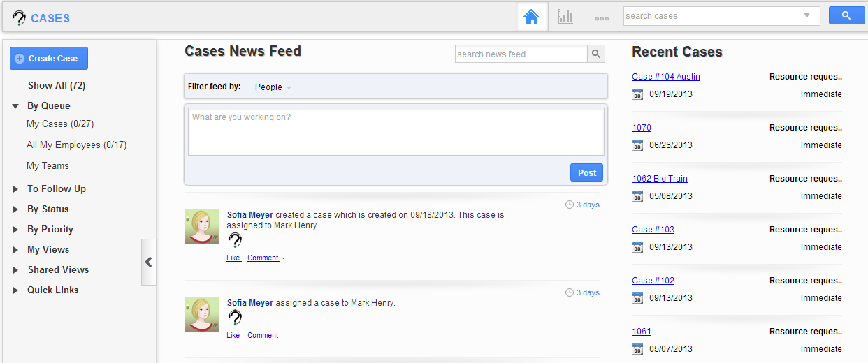Image resolution: width=868 pixels, height=363 pixels.
Task: Open the reports bar chart icon
Action: (x=565, y=17)
